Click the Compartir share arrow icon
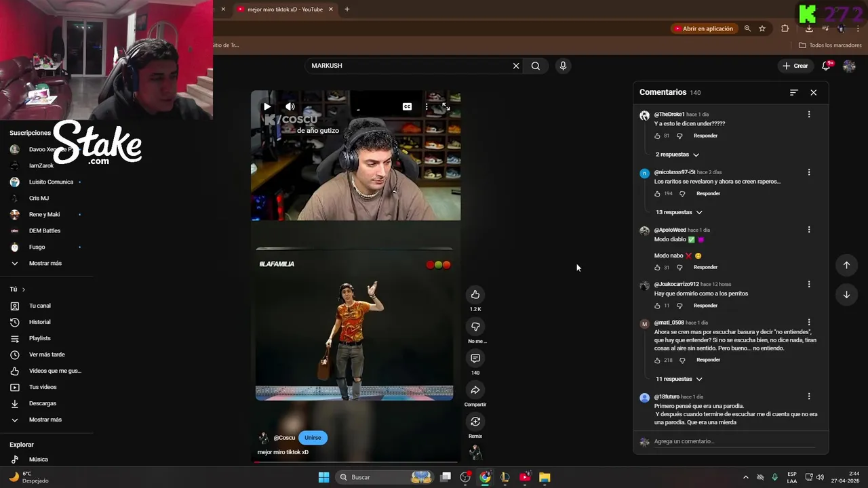Screen dimensions: 868x488 475,390
